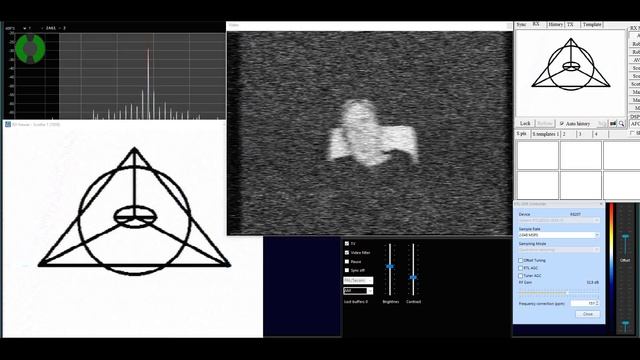This screenshot has height=360, width=640.
Task: Open the Template tab
Action: tap(592, 24)
